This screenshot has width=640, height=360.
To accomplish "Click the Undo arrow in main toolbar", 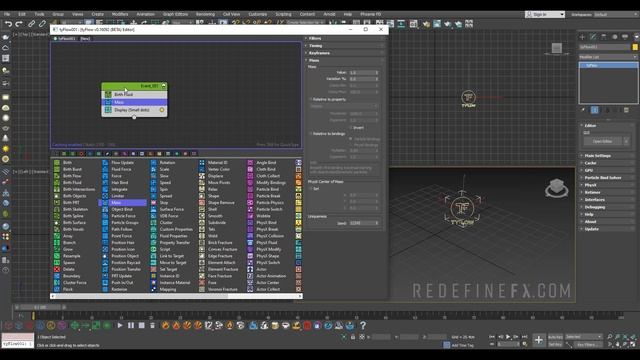I will [x=8, y=24].
